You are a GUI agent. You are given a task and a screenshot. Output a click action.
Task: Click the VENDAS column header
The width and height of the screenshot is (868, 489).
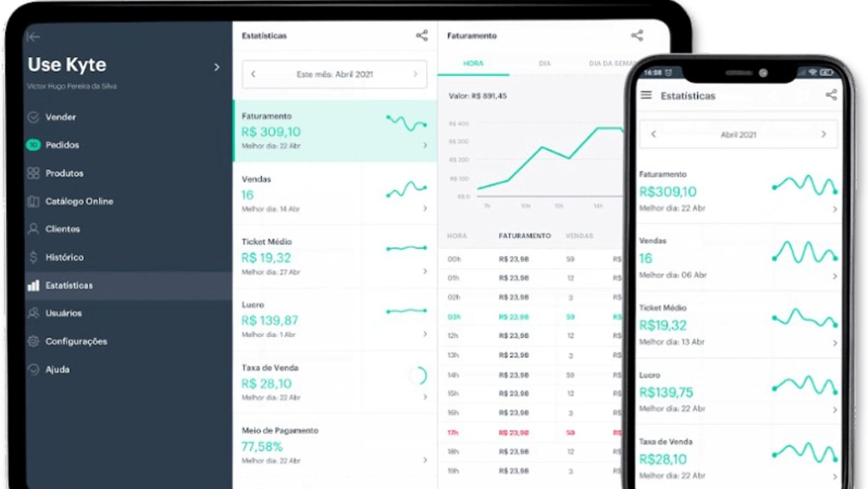click(580, 236)
